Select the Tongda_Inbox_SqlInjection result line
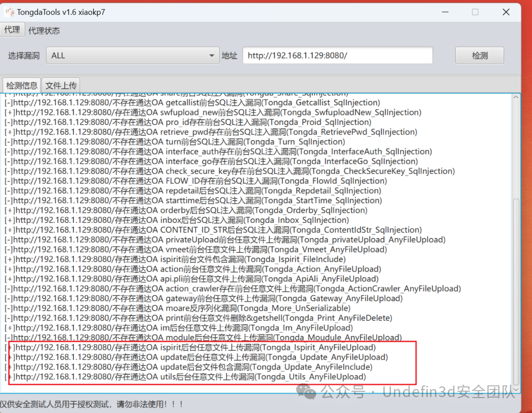Viewport: 532px width, 413px height. 177,220
